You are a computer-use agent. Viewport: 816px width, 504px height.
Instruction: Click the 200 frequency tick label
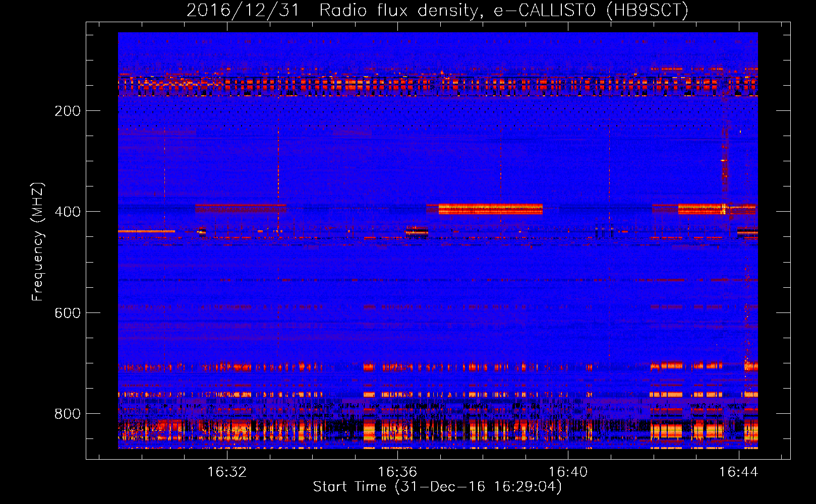[68, 111]
